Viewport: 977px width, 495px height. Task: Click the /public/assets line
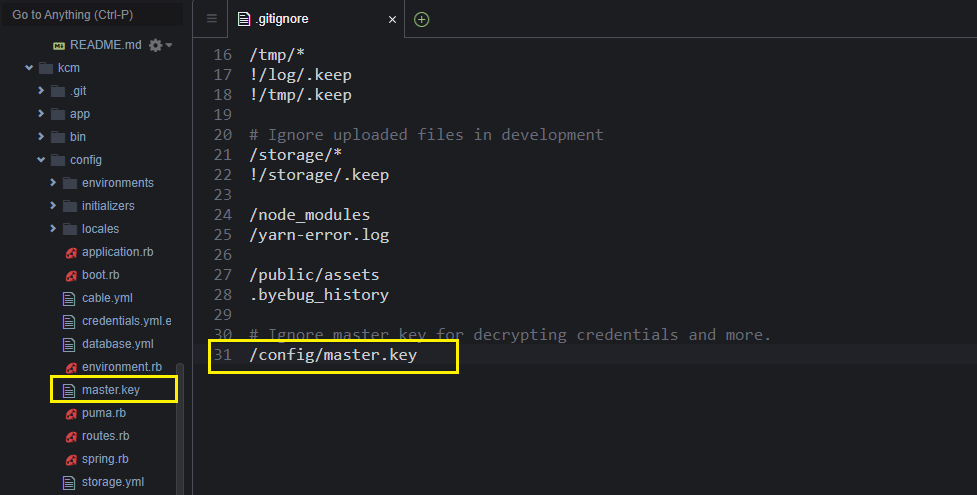click(314, 275)
